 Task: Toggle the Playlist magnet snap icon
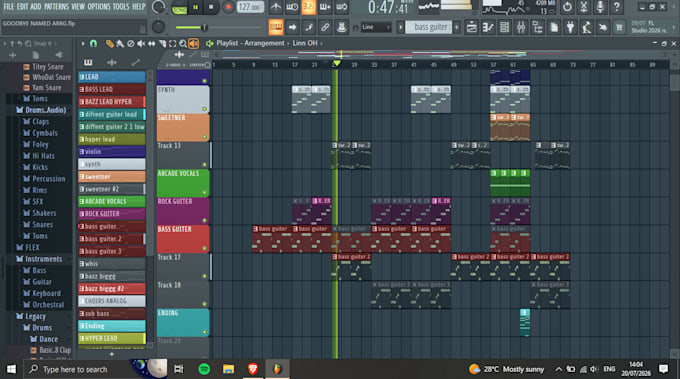pos(93,43)
